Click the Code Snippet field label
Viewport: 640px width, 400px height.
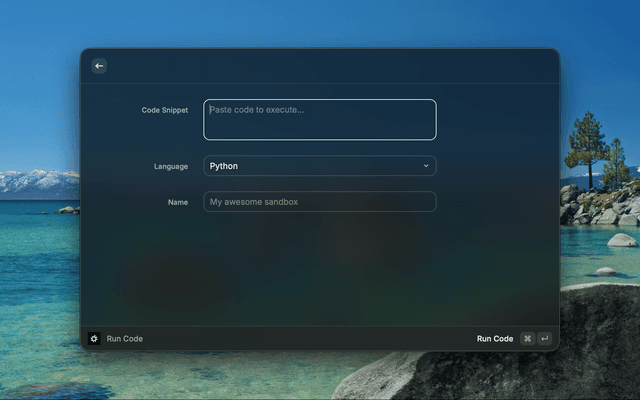pyautogui.click(x=164, y=110)
